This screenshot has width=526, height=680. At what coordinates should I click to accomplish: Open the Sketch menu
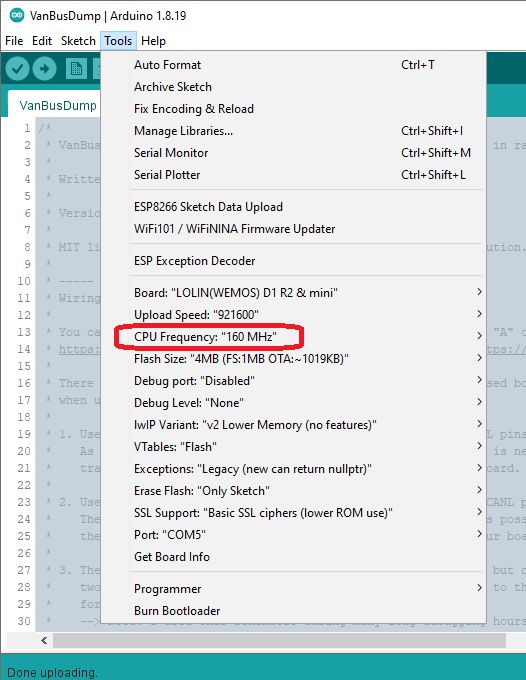coord(78,41)
